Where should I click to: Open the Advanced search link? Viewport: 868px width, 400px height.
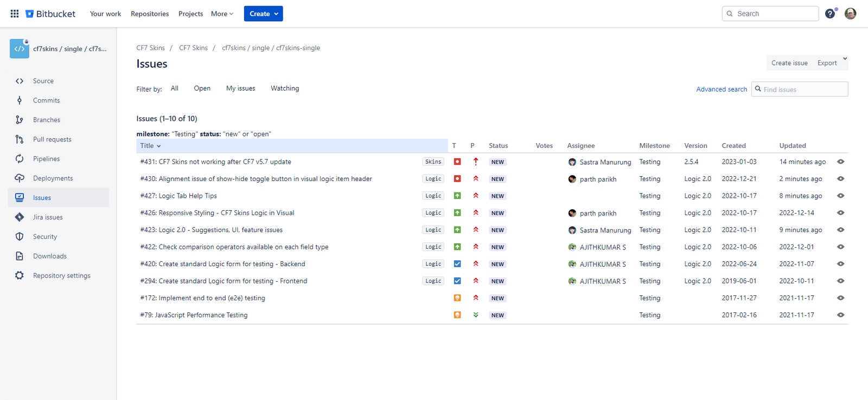(x=721, y=89)
